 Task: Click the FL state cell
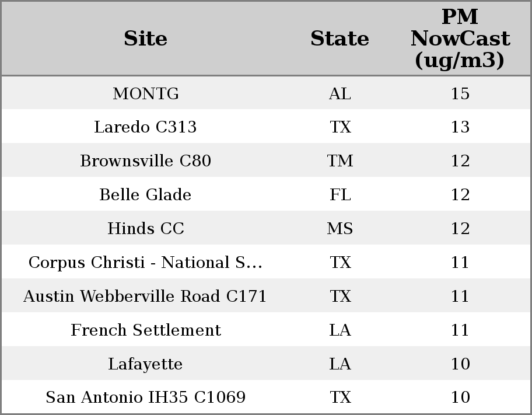[339, 195]
